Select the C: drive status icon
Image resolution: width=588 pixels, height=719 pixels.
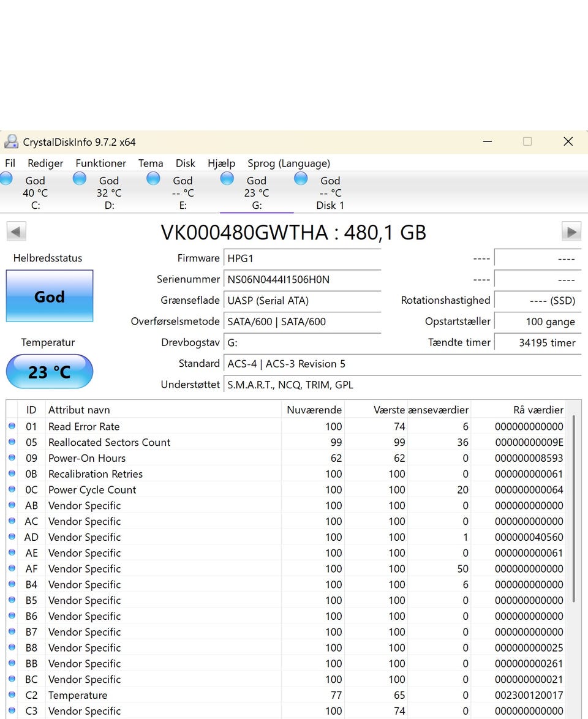tap(7, 178)
